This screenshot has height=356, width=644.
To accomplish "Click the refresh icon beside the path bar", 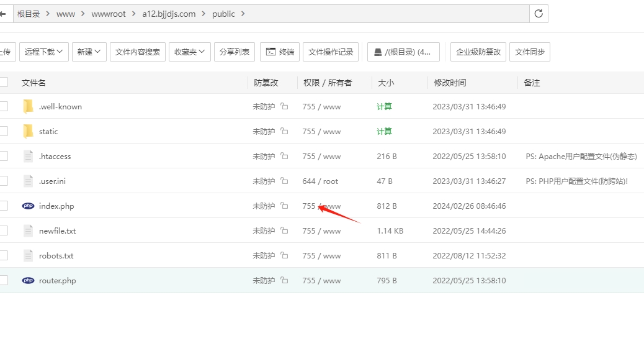I will [x=539, y=14].
